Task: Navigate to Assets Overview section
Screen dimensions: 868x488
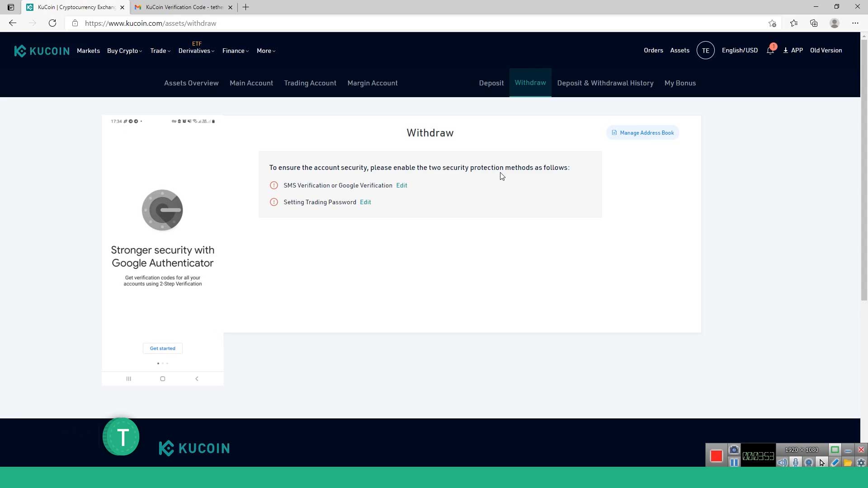Action: click(x=191, y=83)
